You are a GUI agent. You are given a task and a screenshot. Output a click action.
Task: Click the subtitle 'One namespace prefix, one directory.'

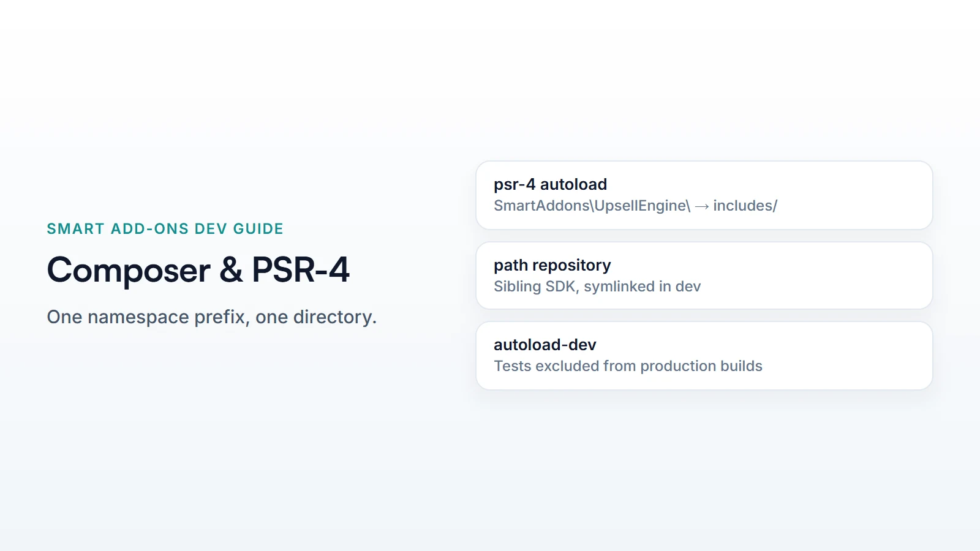click(x=212, y=317)
